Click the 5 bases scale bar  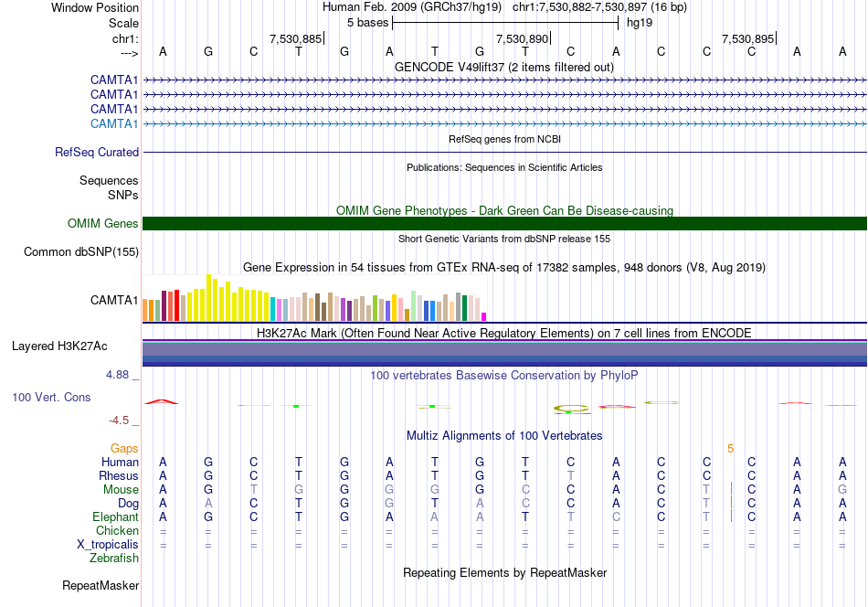[505, 23]
